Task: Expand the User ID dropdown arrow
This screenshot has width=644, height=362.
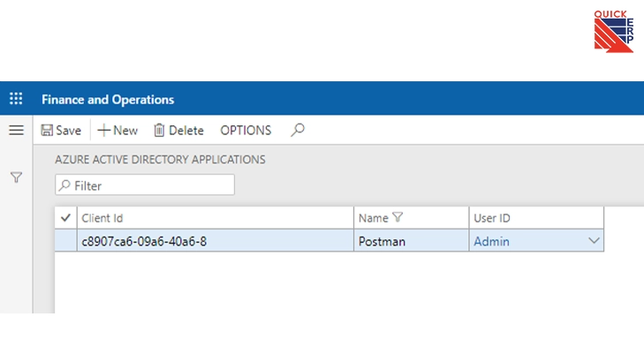Action: [x=594, y=240]
